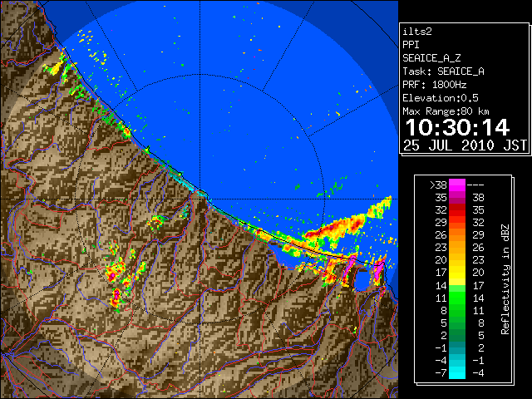
Task: Click the timestamp '10:30:14'
Action: point(457,127)
